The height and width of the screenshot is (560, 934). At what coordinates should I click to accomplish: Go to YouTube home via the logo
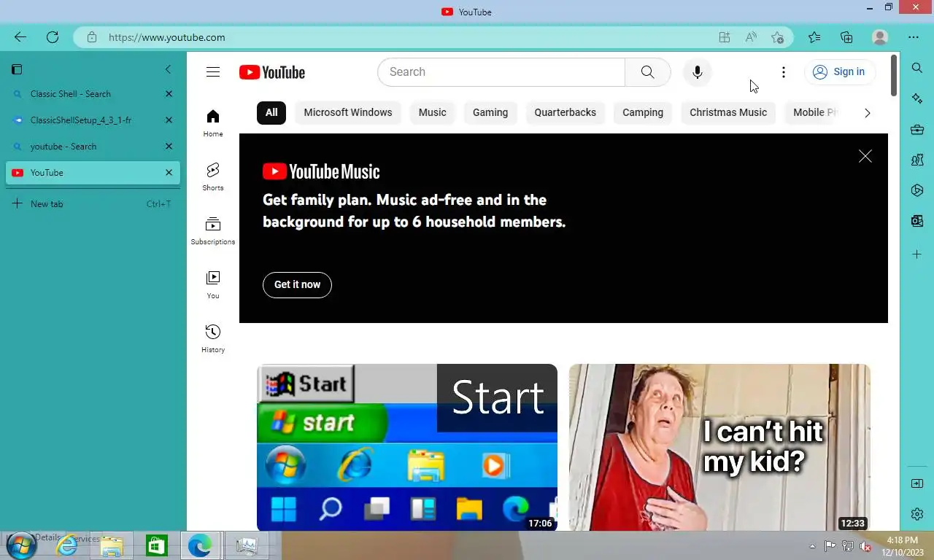(x=271, y=72)
